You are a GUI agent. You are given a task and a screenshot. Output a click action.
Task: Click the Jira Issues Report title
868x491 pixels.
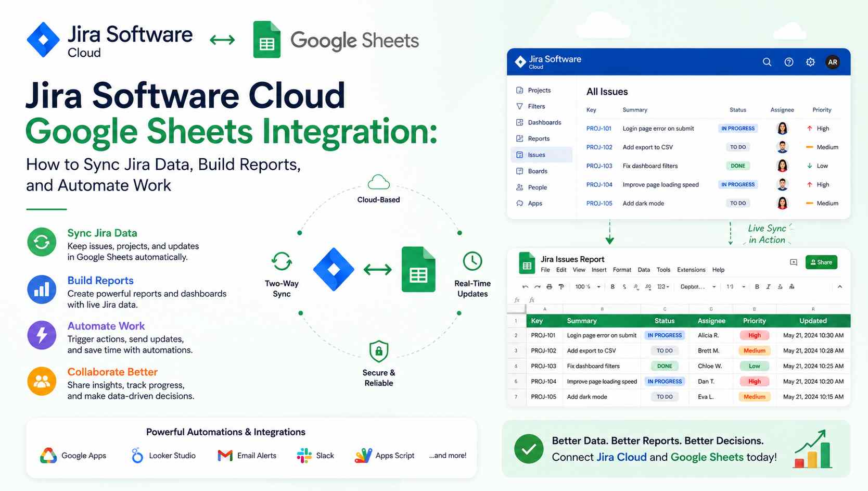572,259
